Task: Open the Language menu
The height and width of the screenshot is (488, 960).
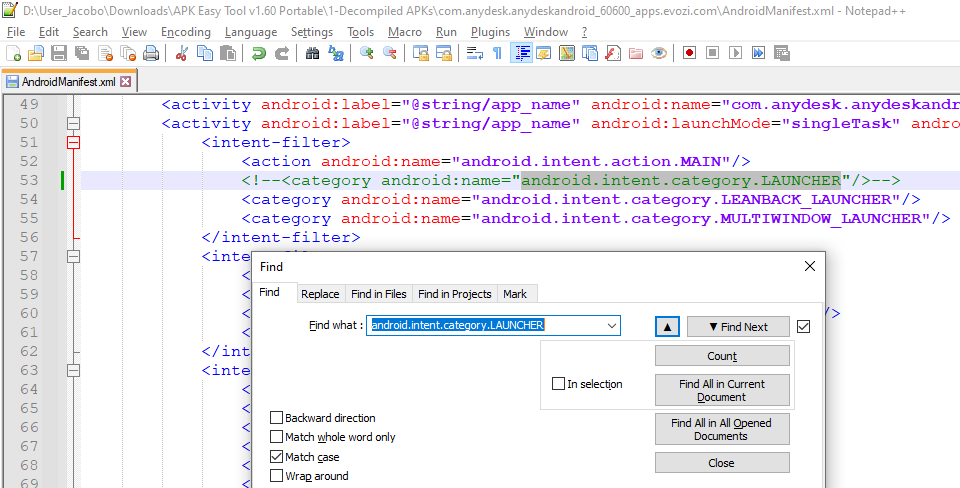Action: (250, 32)
